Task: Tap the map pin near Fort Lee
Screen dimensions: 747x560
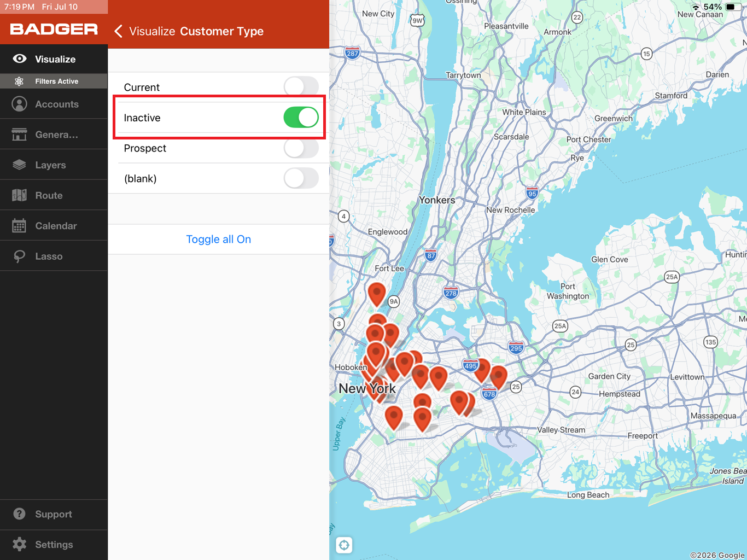Action: (x=377, y=295)
